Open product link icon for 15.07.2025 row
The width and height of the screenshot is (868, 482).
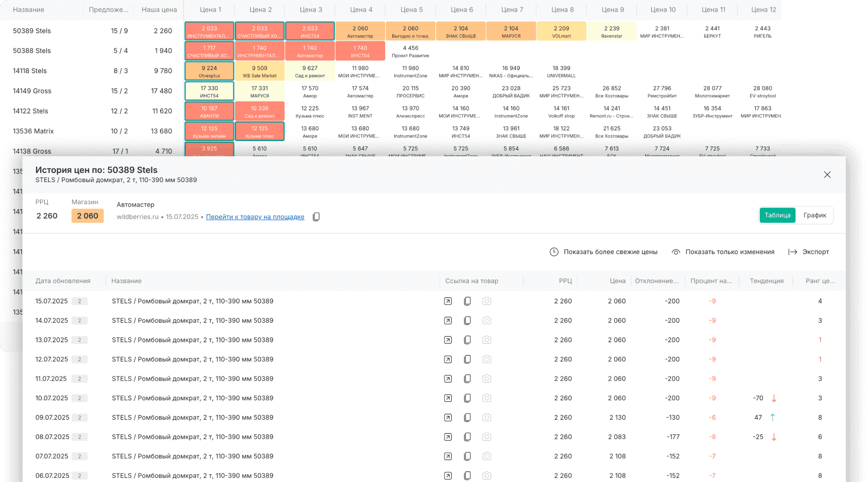(x=448, y=301)
